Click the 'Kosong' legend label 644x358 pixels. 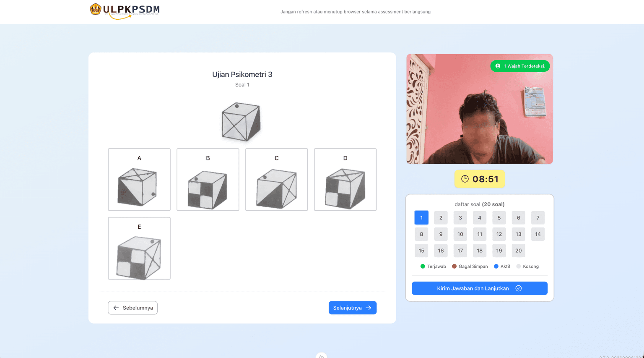pos(531,267)
